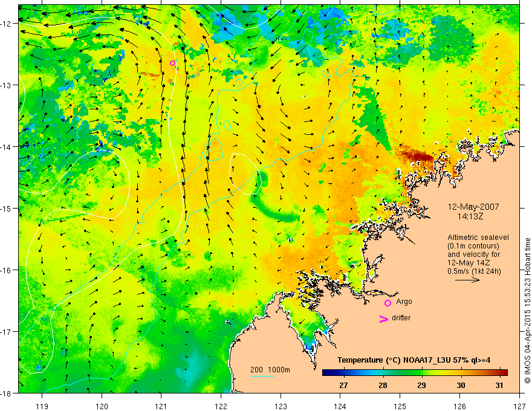
Task: Click the '120' longitude axis label
Action: [102, 406]
